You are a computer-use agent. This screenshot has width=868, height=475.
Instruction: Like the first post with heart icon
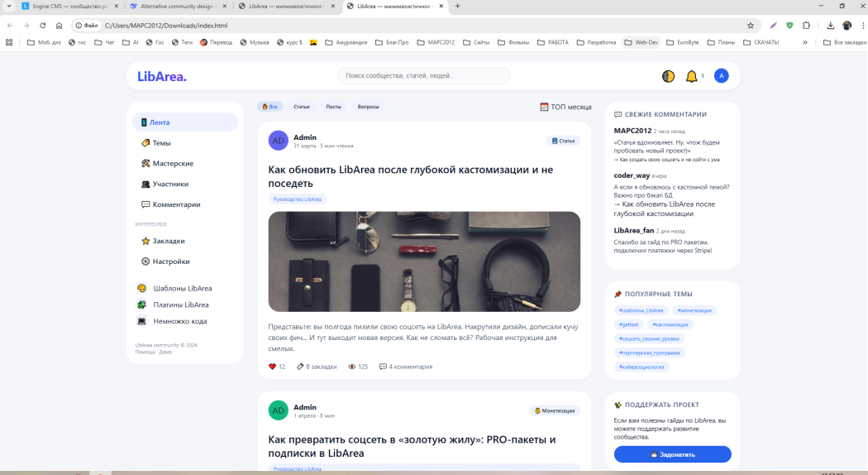tap(273, 367)
